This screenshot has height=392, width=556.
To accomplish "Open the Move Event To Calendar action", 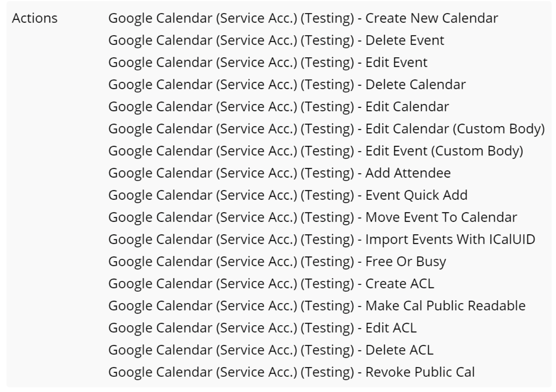I will pyautogui.click(x=313, y=217).
